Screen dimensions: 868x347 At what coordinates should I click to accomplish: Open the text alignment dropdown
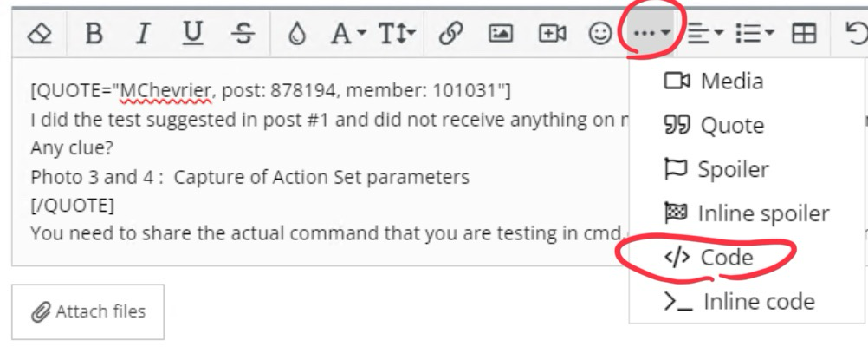(705, 34)
